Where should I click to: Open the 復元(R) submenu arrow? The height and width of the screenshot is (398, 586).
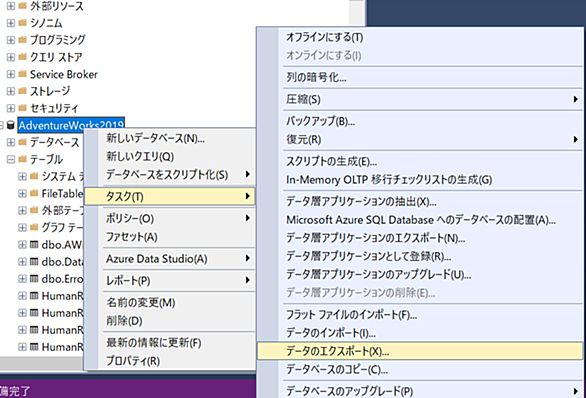point(576,139)
